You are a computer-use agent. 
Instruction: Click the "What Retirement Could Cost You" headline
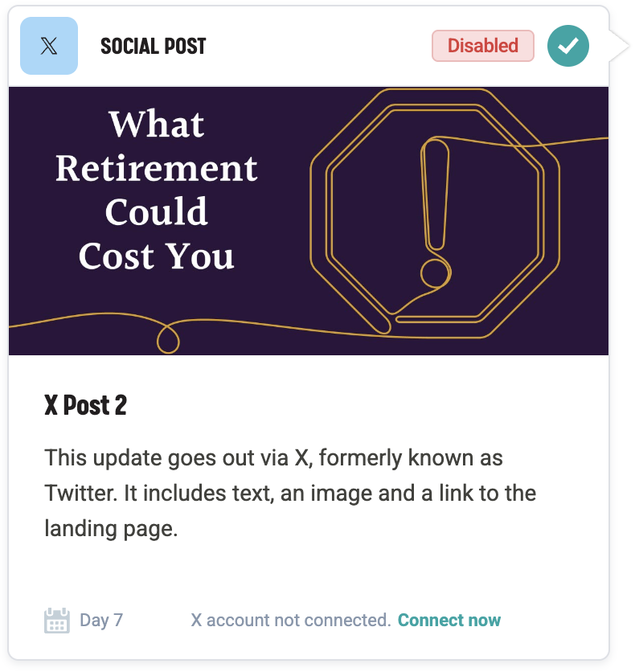(x=157, y=190)
